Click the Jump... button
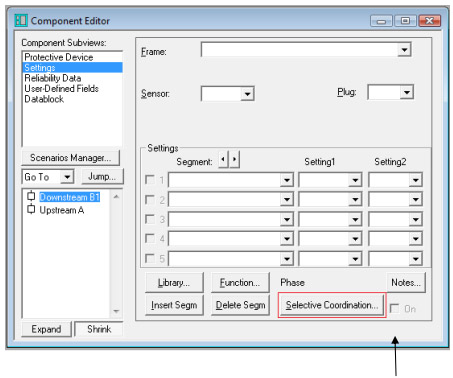The image size is (453, 378). tap(102, 176)
